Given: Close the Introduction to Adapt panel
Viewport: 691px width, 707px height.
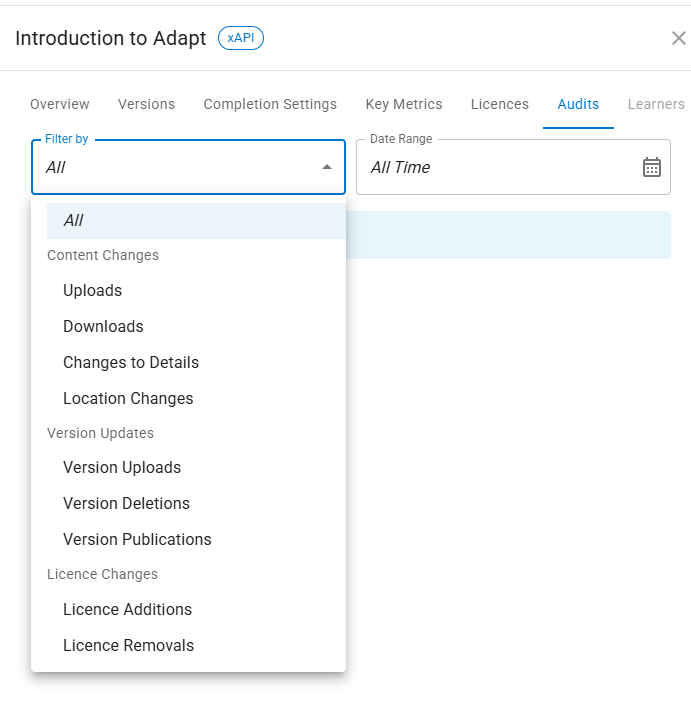Looking at the screenshot, I should pos(678,39).
